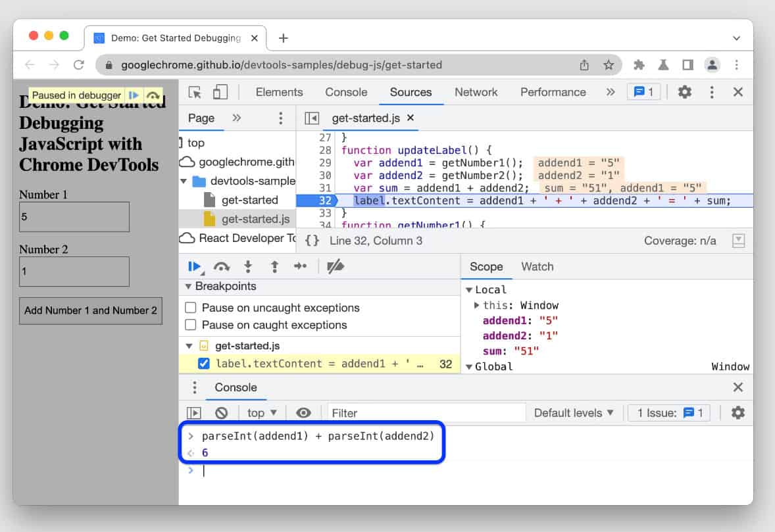
Task: Collapse the Global scope section
Action: point(469,366)
